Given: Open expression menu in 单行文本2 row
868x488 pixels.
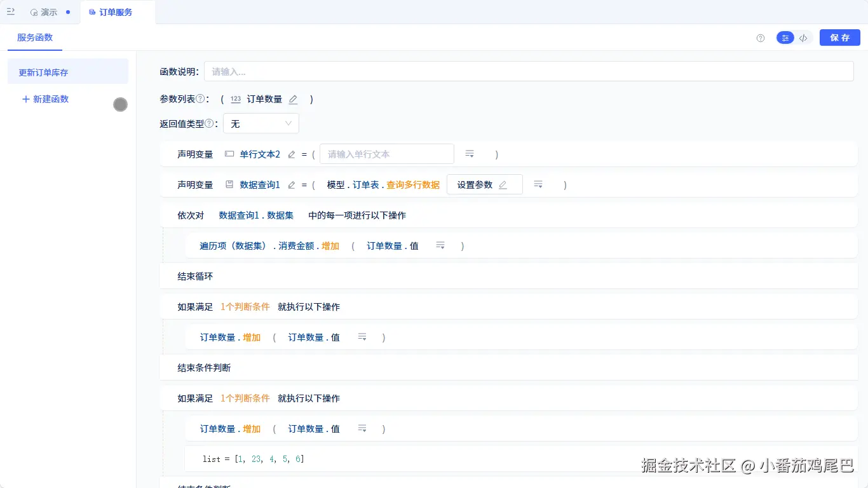Looking at the screenshot, I should [470, 154].
